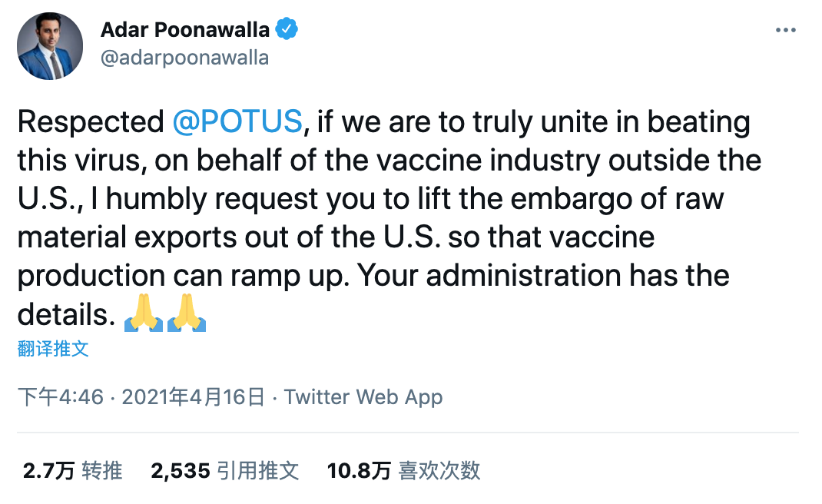Click the second praying hands emoji

187,315
